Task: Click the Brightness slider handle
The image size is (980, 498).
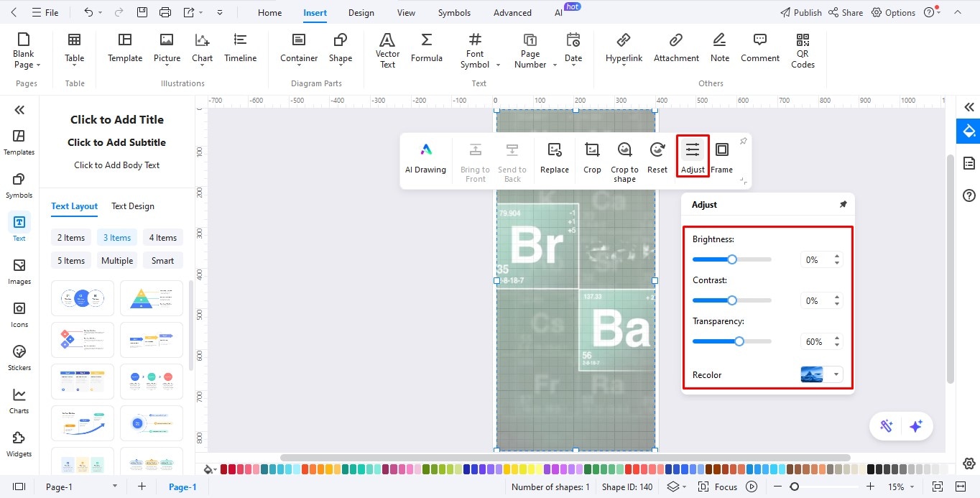Action: [732, 259]
